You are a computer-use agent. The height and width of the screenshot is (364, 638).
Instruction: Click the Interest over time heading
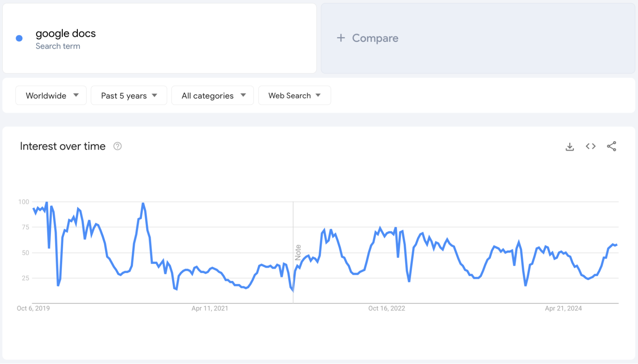(x=63, y=146)
